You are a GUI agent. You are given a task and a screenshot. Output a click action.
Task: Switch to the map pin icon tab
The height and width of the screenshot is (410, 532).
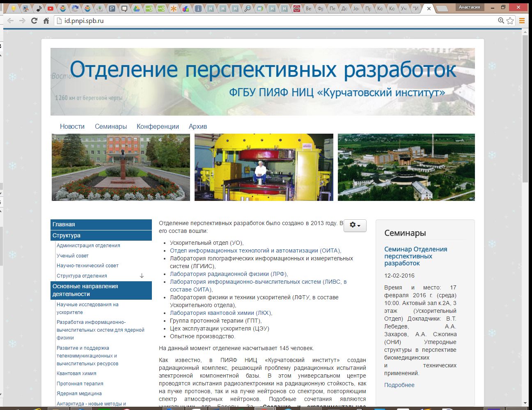tap(100, 8)
